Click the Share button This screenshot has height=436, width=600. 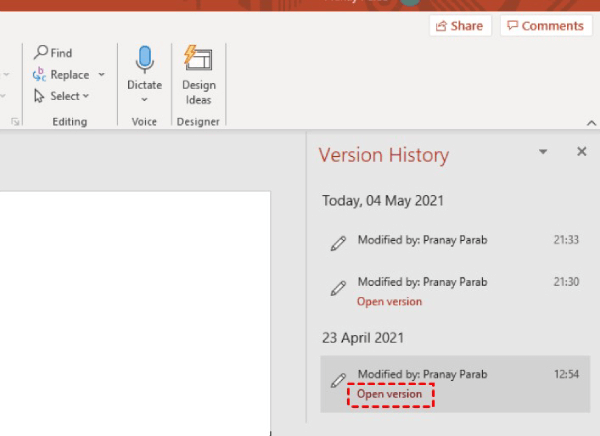(460, 26)
